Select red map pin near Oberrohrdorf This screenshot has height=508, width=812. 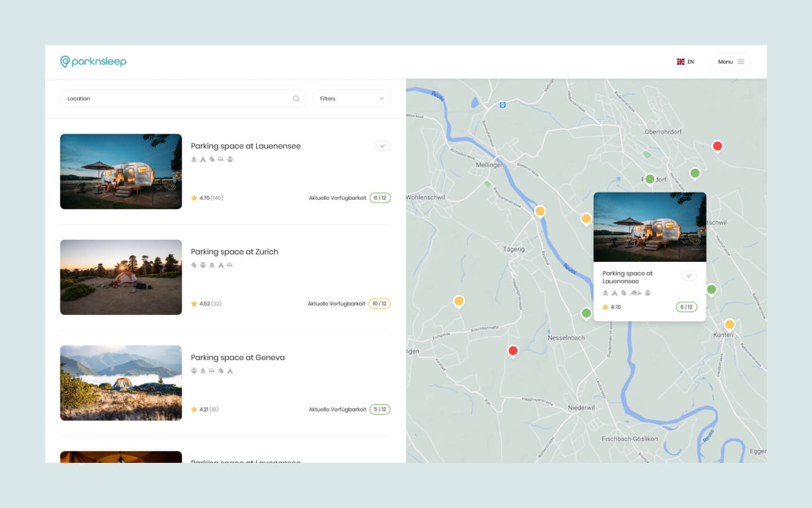pos(717,146)
